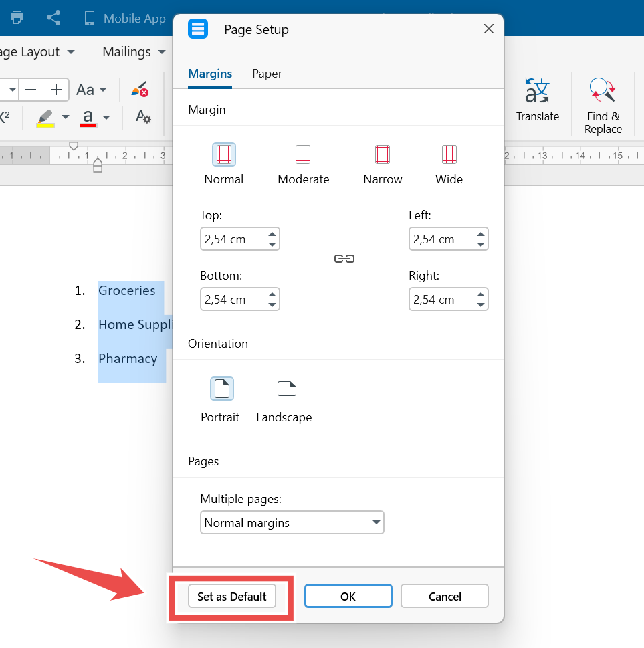Toggle the link margins chain icon
Screen dimensions: 644x648
(x=344, y=259)
